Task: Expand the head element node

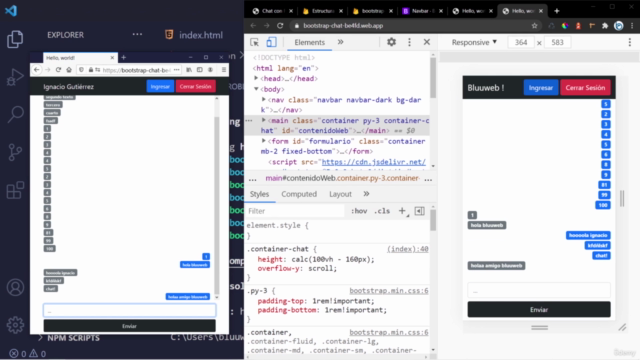Action: click(256, 78)
